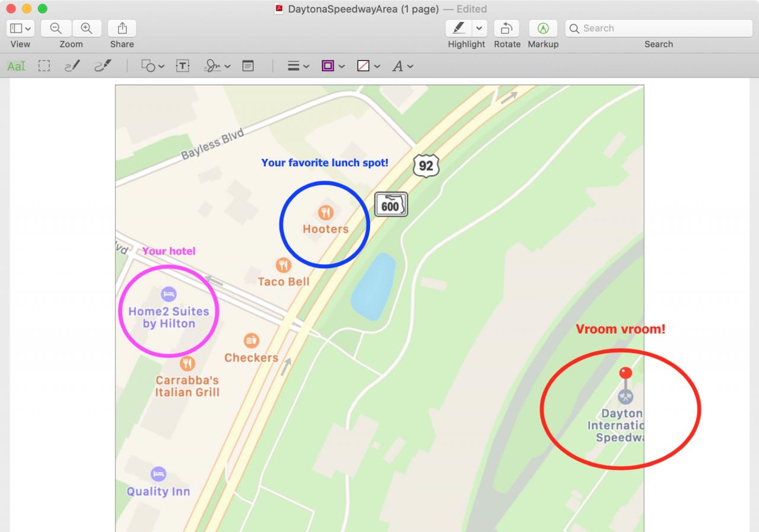
Task: Click the Daytona International Speedway label
Action: (616, 425)
